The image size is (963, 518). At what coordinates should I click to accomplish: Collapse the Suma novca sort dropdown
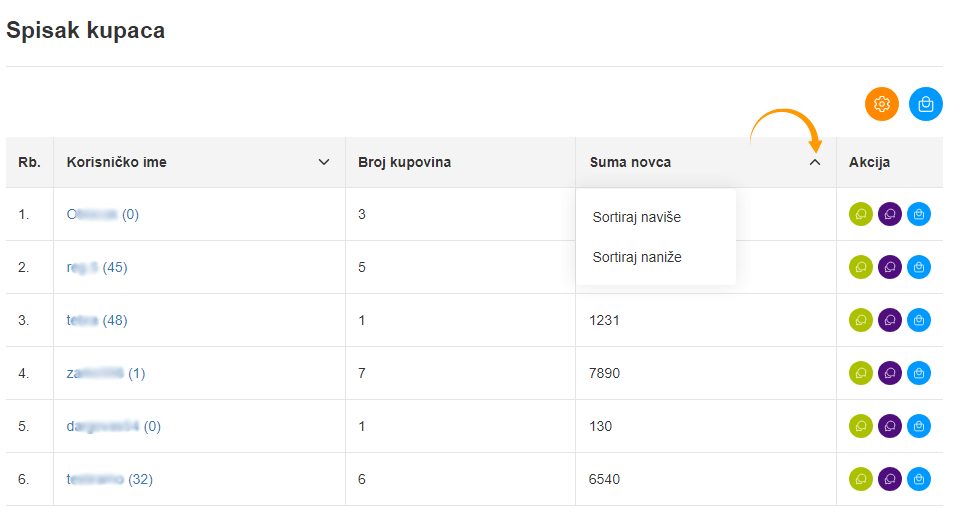pyautogui.click(x=815, y=162)
